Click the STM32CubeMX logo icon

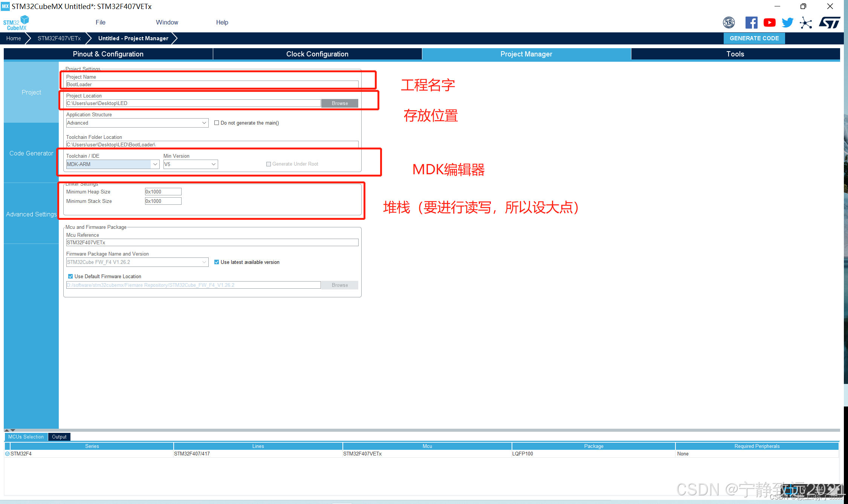(x=16, y=23)
